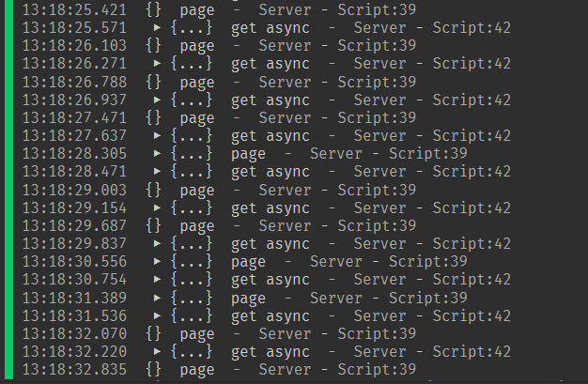This screenshot has width=588, height=384.
Task: Expand the get async table at 13:18:30.754
Action: 157,280
